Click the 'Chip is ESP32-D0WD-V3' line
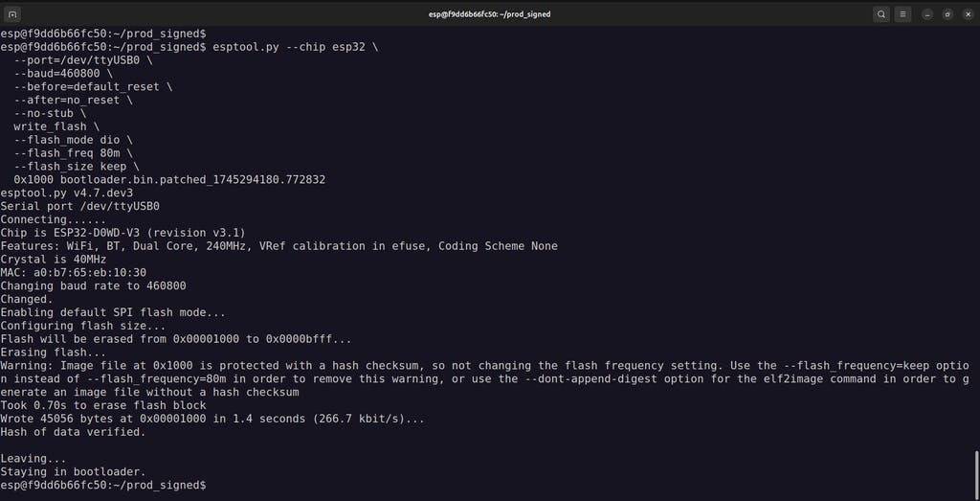This screenshot has width=980, height=501. [x=123, y=233]
